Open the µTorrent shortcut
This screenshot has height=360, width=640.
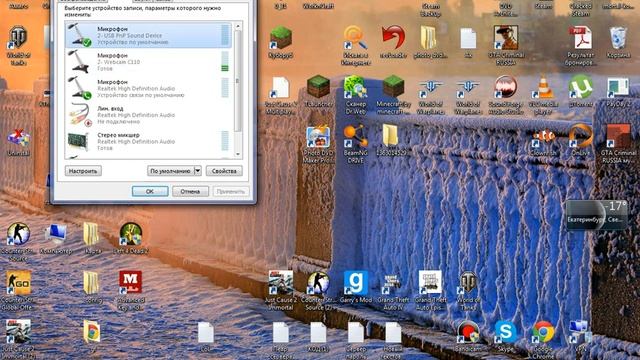(x=580, y=91)
